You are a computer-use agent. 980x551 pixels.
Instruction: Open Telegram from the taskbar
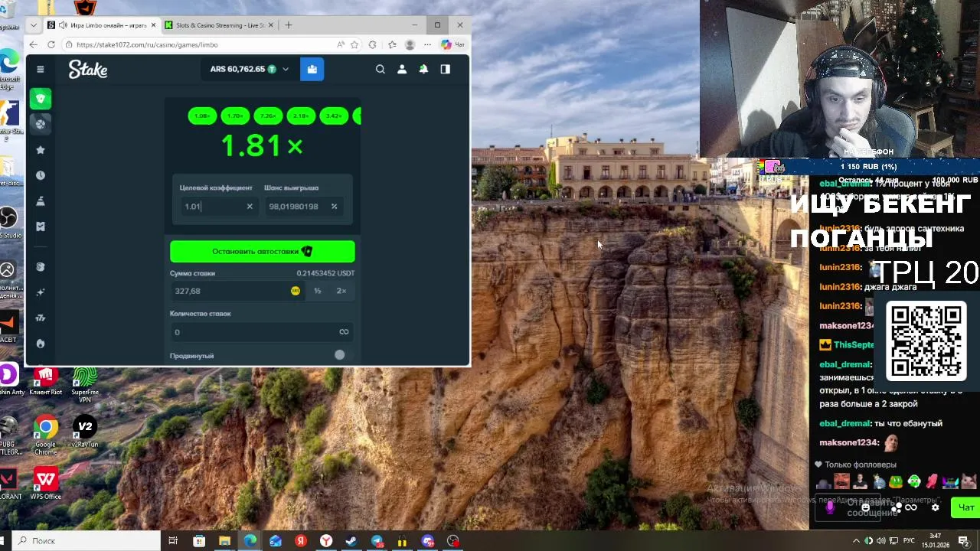377,541
